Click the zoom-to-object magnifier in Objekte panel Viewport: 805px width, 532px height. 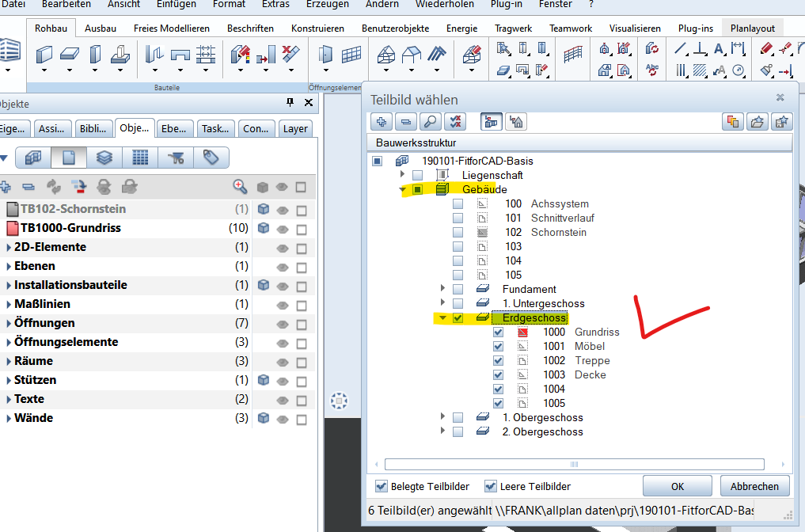[240, 187]
